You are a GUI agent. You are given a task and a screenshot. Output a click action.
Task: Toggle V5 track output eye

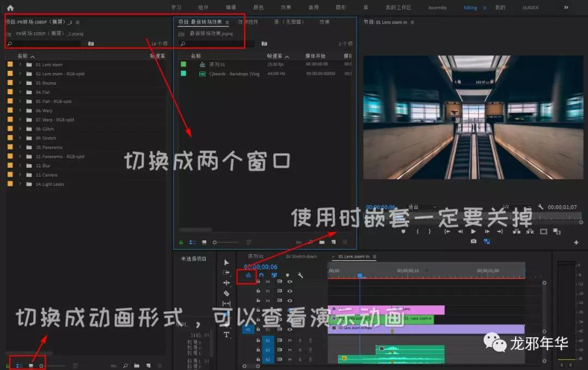[290, 291]
